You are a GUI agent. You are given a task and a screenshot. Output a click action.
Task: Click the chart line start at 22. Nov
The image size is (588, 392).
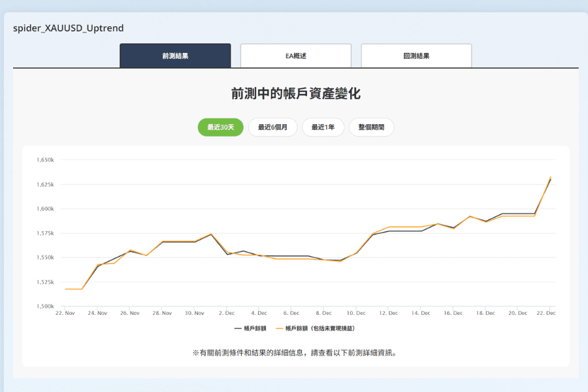pos(66,289)
